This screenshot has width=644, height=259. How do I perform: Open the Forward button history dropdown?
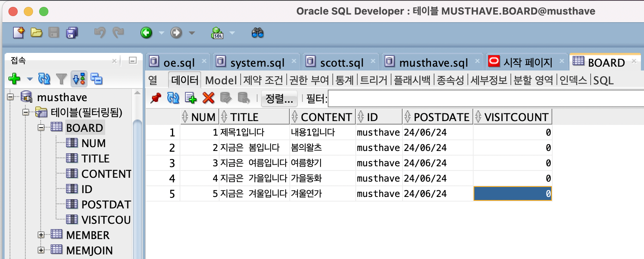click(192, 33)
